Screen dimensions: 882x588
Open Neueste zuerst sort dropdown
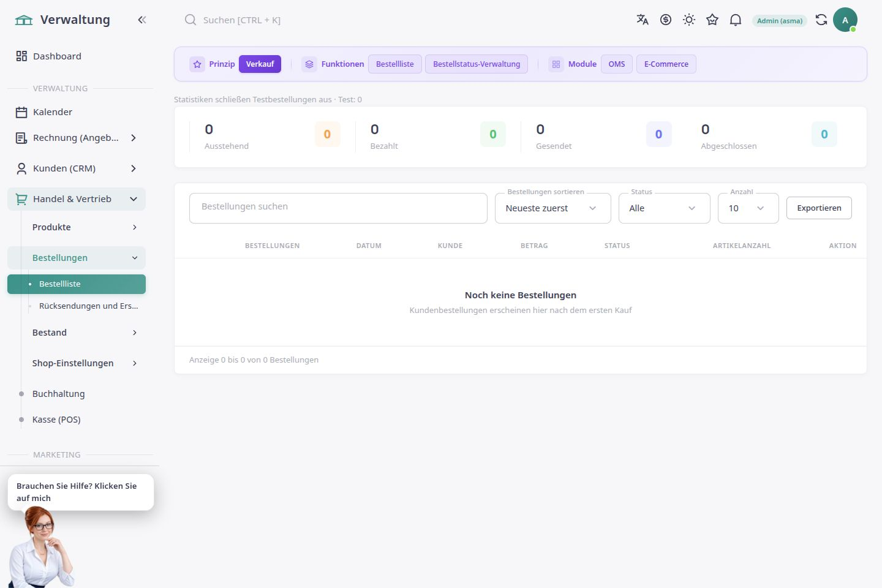click(x=553, y=208)
